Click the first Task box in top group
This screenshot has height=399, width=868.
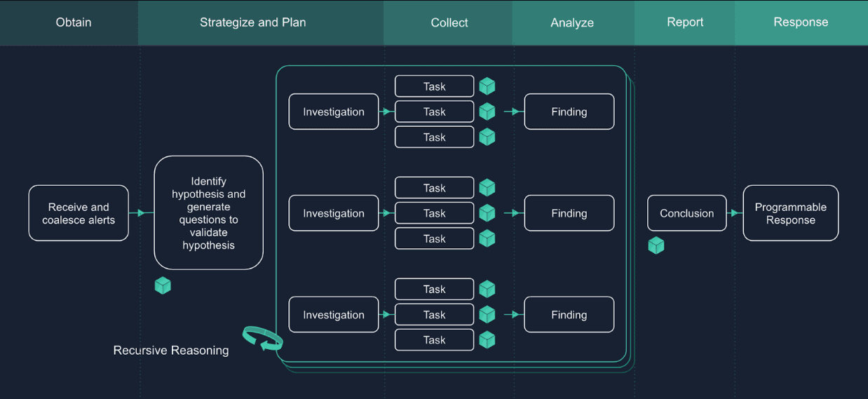coord(435,86)
